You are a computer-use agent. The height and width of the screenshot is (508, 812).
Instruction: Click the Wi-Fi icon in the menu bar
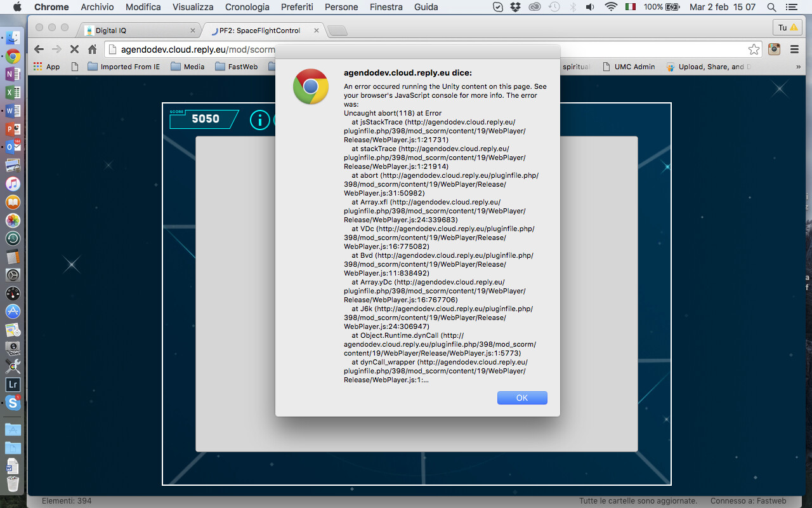click(x=610, y=7)
